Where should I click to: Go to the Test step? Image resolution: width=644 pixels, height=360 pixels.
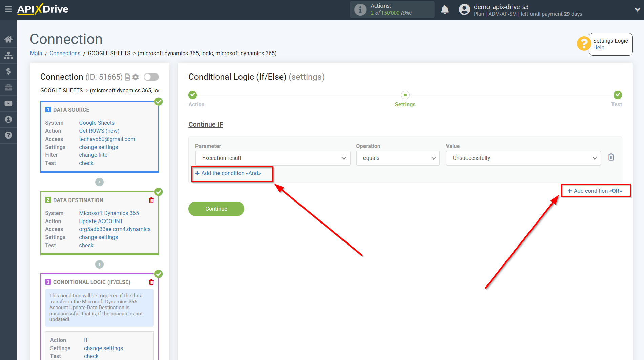[x=618, y=95]
